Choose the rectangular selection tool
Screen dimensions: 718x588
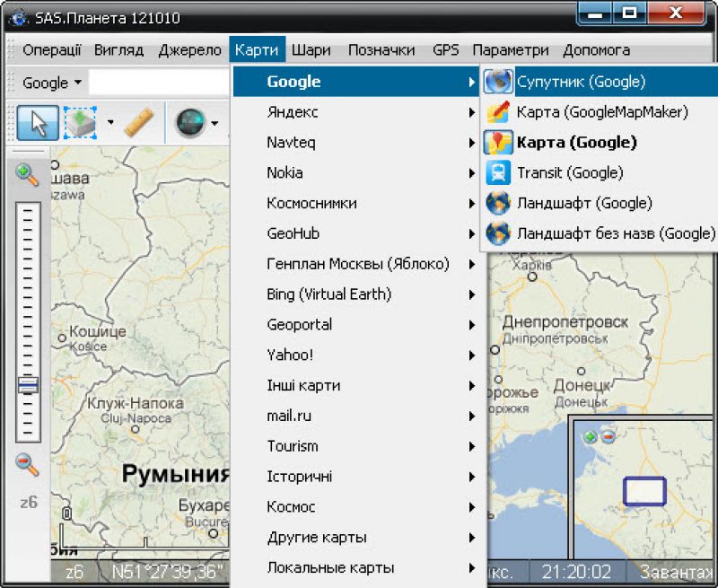tap(81, 122)
